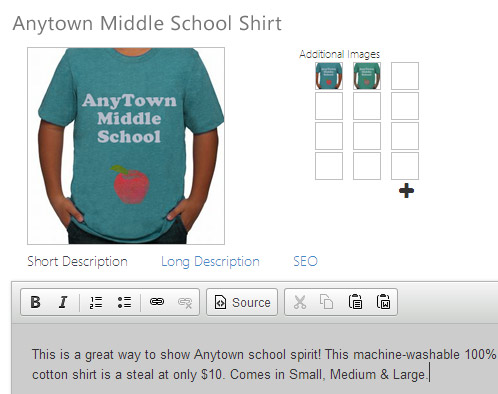Select the Short Description tab

[x=77, y=261]
